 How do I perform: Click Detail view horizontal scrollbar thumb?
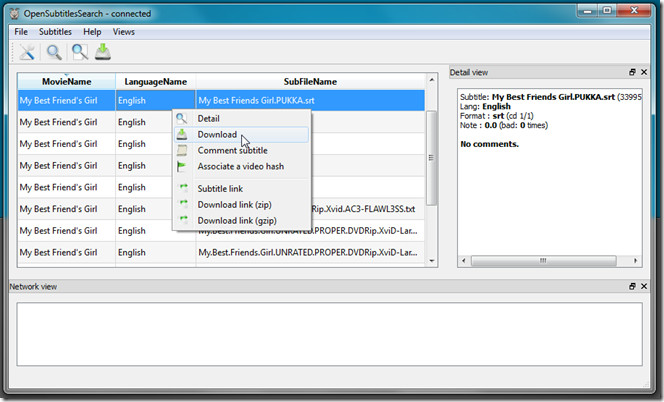(543, 261)
